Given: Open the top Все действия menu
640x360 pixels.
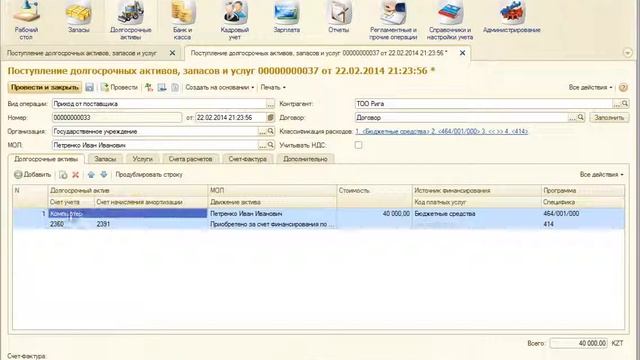Looking at the screenshot, I should click(590, 87).
